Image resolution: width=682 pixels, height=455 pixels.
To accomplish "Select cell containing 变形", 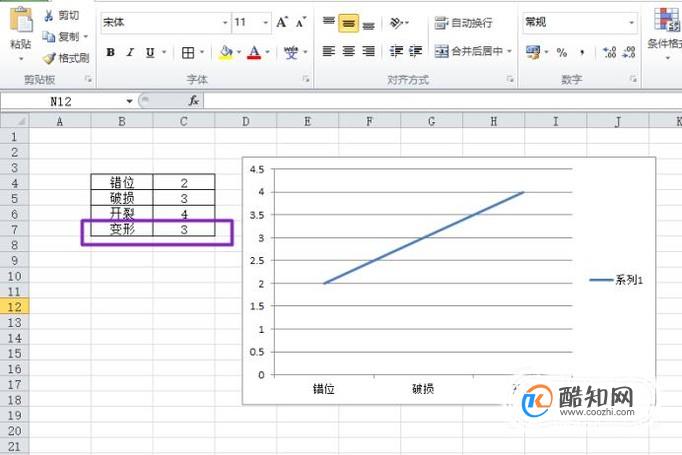I will [122, 229].
